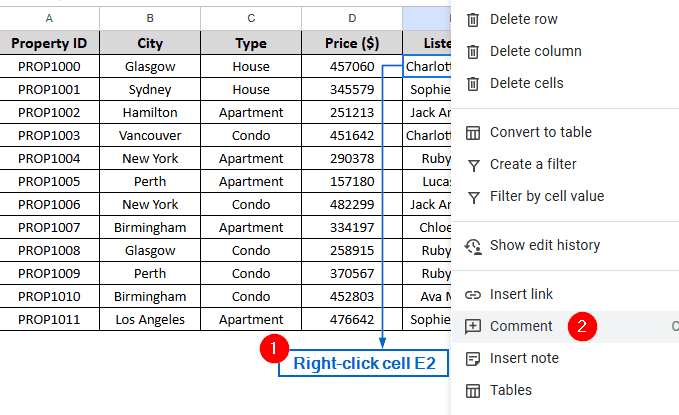
Task: Click the link icon beside Insert link
Action: (473, 295)
